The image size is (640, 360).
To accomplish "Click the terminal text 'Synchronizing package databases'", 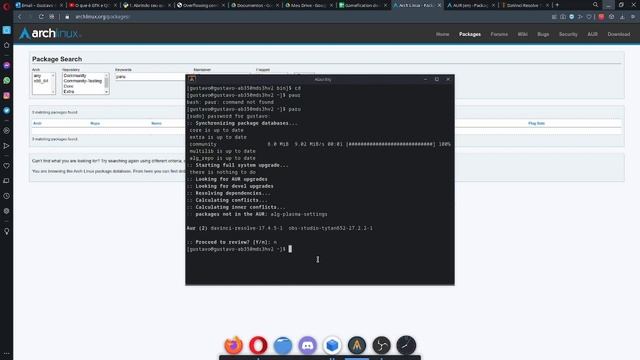I will [x=247, y=123].
